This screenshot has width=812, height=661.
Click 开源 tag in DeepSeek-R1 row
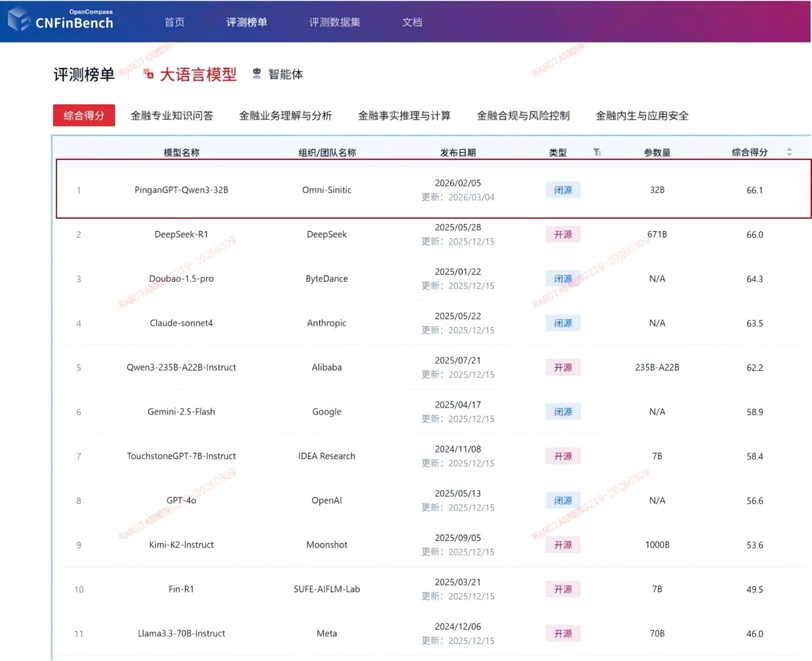click(563, 235)
